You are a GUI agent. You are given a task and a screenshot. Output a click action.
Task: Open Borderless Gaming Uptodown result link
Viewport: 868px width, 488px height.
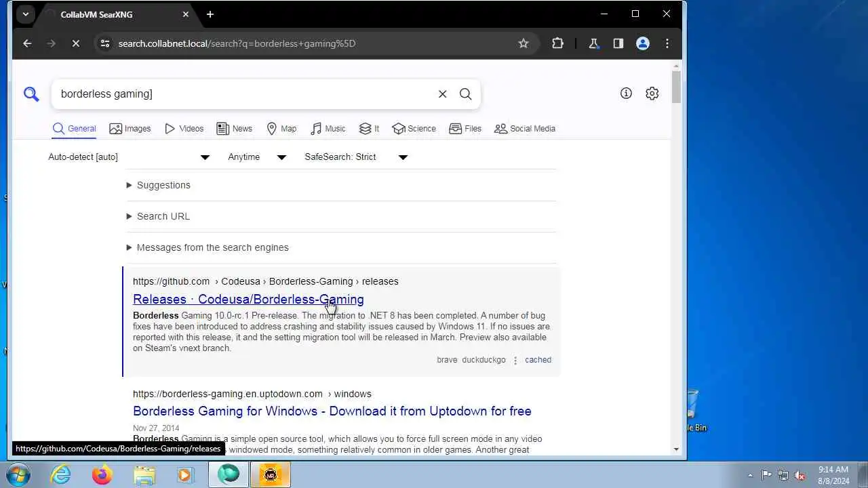(x=332, y=411)
